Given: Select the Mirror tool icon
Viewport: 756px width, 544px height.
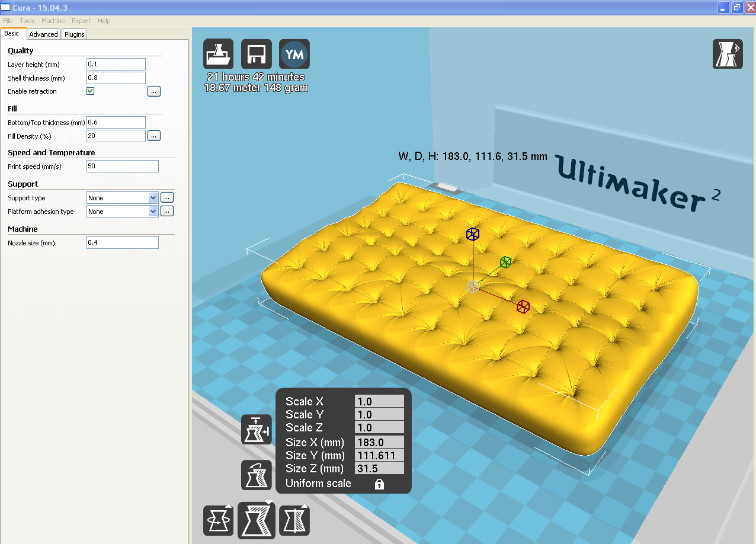Looking at the screenshot, I should (294, 520).
